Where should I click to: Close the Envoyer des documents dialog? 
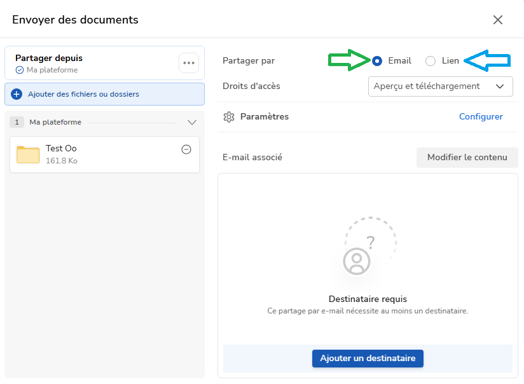(x=498, y=20)
